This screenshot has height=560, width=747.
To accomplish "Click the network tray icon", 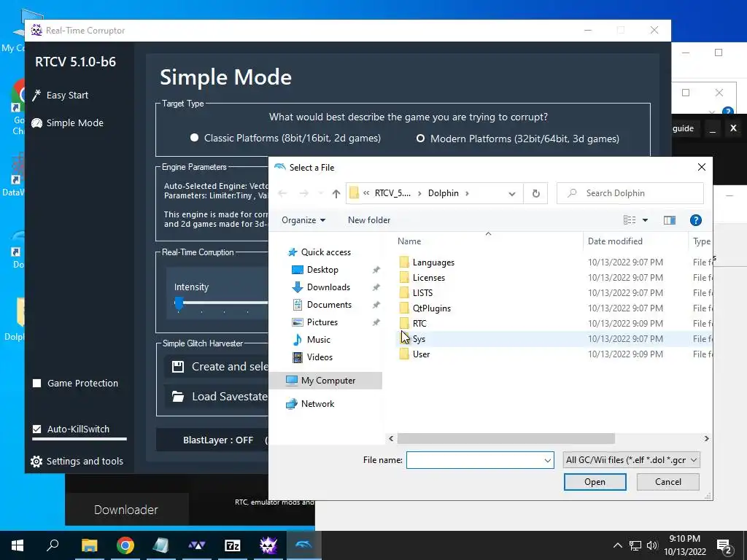I will coord(635,545).
